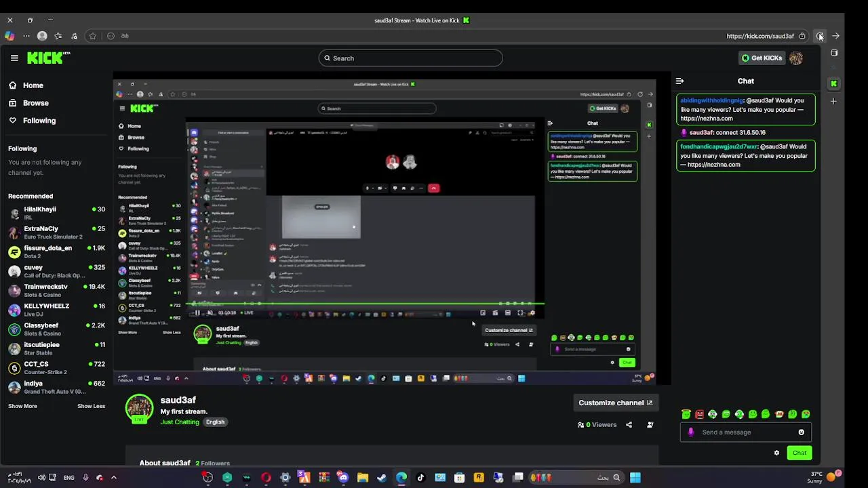Go to Home in Kick sidebar
868x488 pixels.
coord(26,85)
